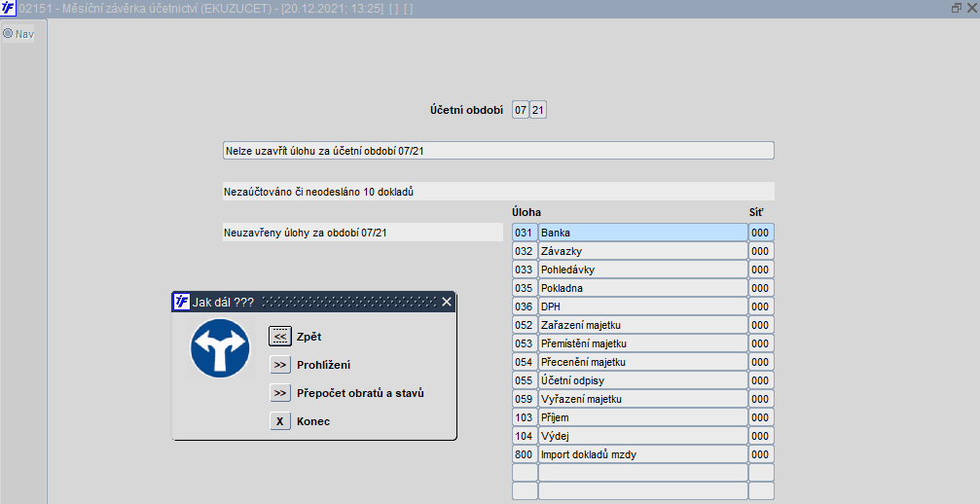Image resolution: width=980 pixels, height=504 pixels.
Task: Select the Import dokladů mzdy row
Action: (643, 454)
